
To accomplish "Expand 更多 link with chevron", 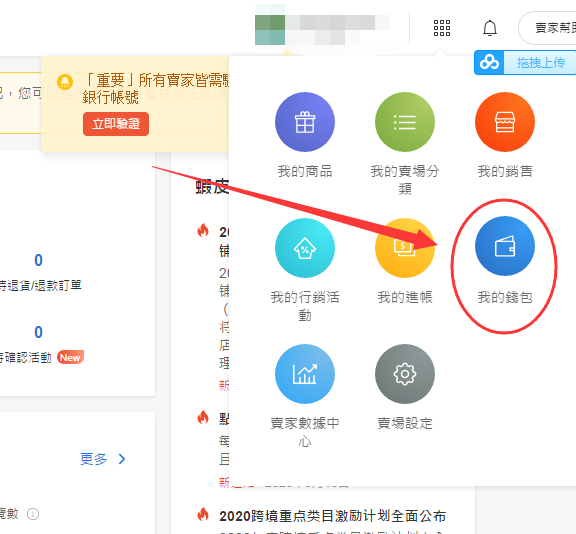I will point(103,459).
